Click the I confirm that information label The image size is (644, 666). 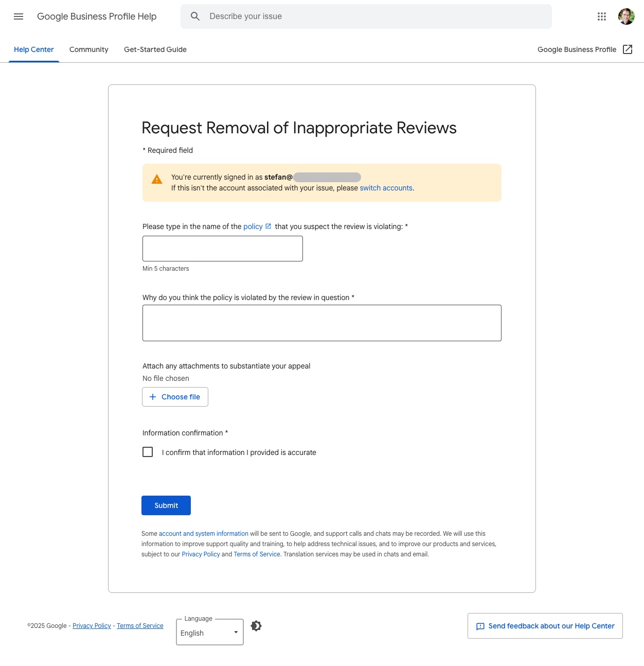pyautogui.click(x=239, y=452)
